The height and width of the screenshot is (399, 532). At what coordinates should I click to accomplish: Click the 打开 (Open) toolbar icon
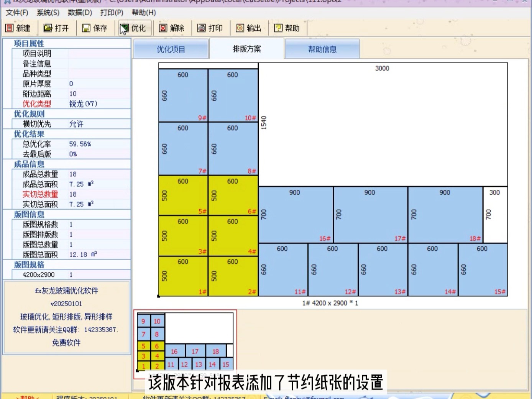point(56,28)
